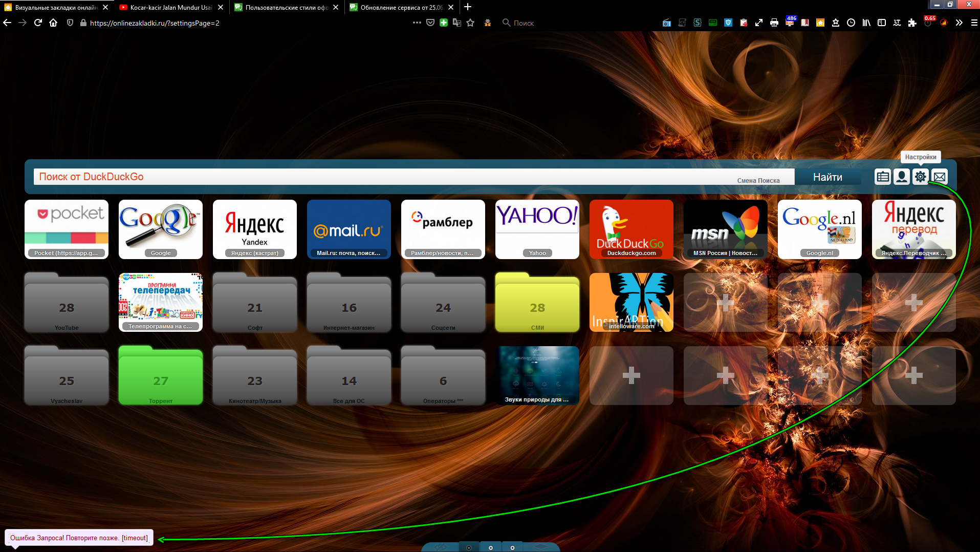Click the user profile icon
980x552 pixels.
click(901, 177)
